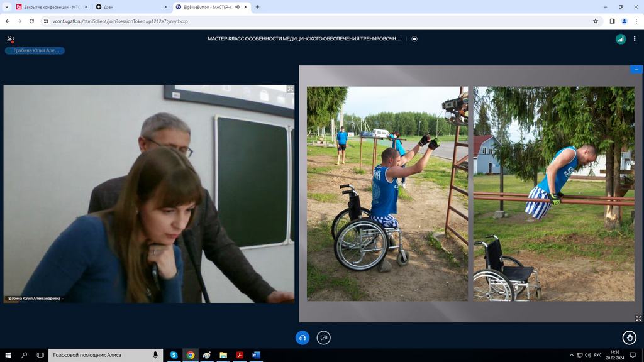Open Skype from the taskbar
Screen dimensions: 644x362
(174, 355)
